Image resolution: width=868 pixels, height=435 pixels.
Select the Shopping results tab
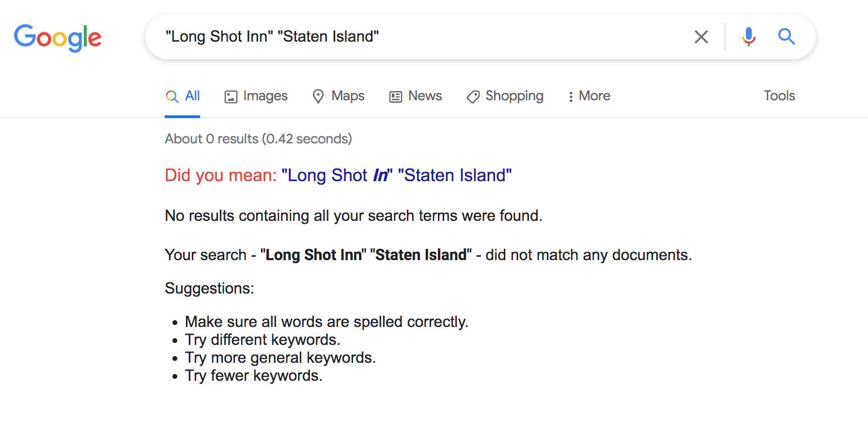[514, 96]
